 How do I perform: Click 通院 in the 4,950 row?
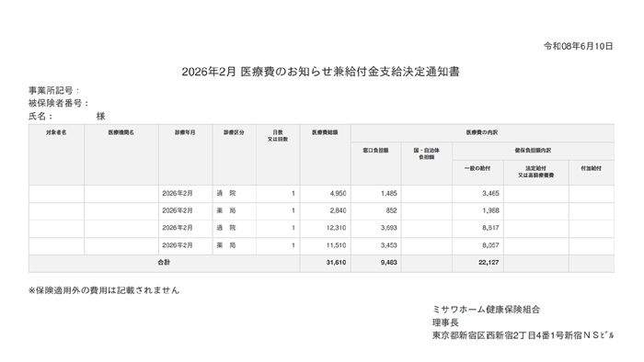click(x=226, y=194)
